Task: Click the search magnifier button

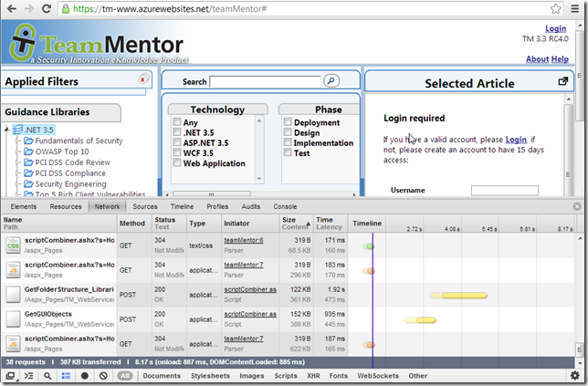Action: pyautogui.click(x=331, y=80)
